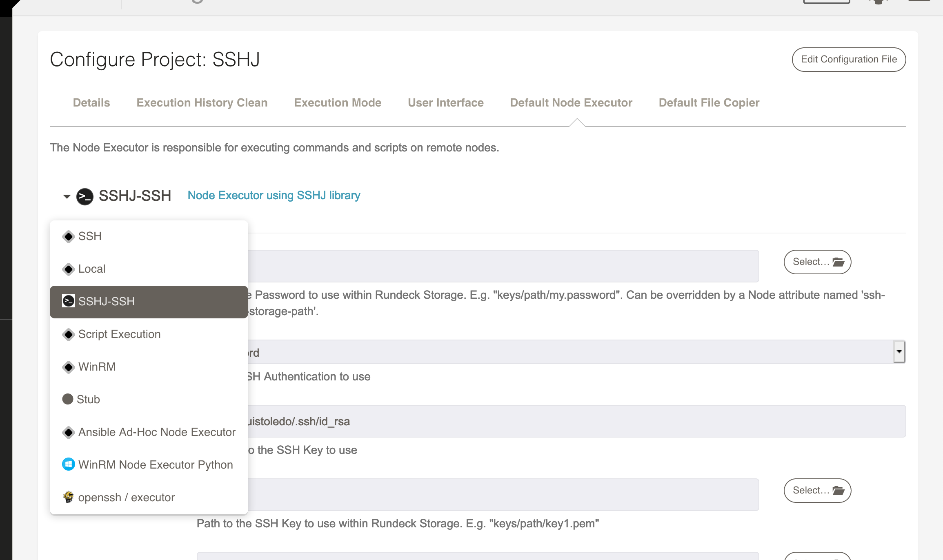
Task: Open Node Executor using SSHJ library link
Action: point(274,196)
